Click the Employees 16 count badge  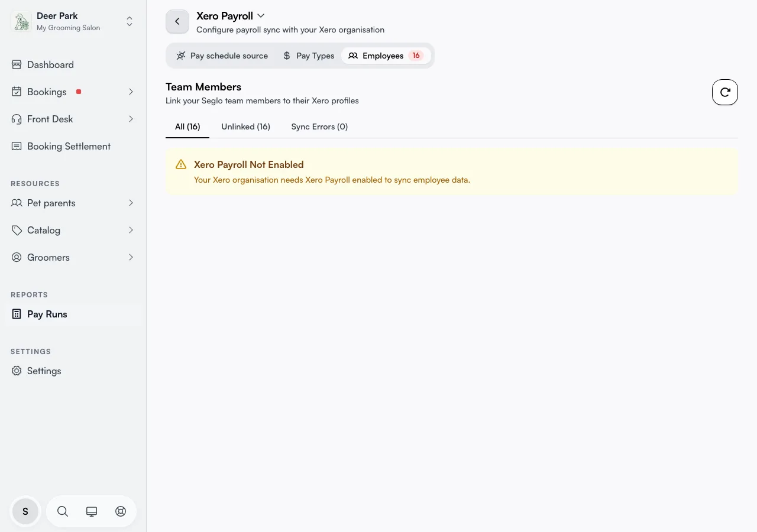pos(416,56)
